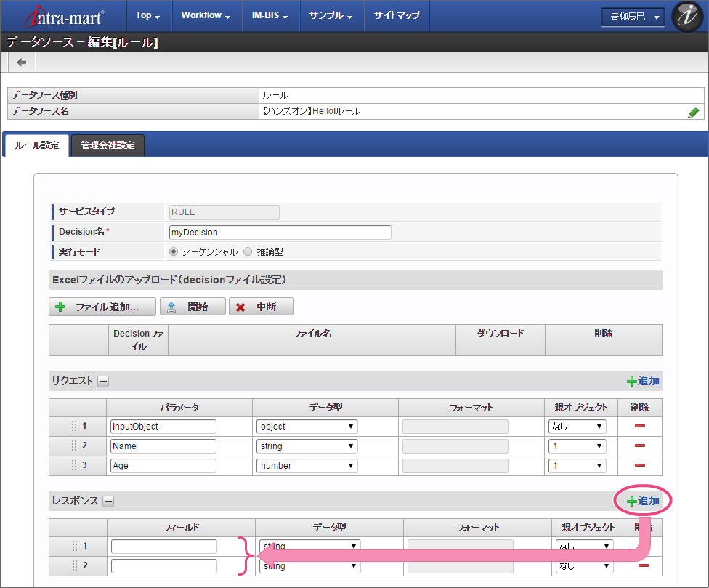Collapse the レスポンス section
Image resolution: width=709 pixels, height=588 pixels.
click(108, 501)
